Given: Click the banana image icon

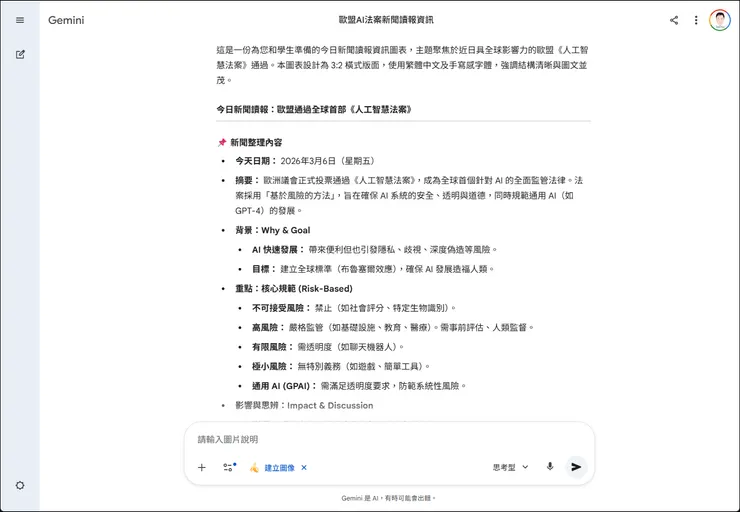Looking at the screenshot, I should (x=254, y=468).
